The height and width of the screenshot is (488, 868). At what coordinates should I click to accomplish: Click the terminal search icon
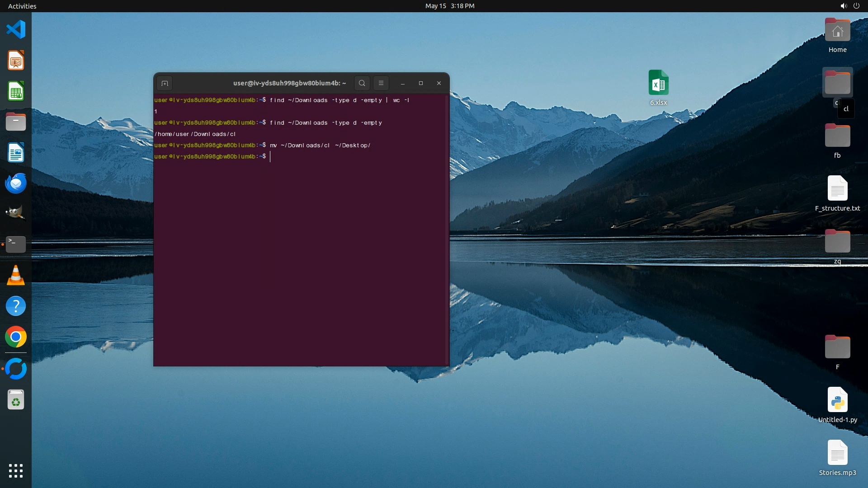click(x=362, y=83)
